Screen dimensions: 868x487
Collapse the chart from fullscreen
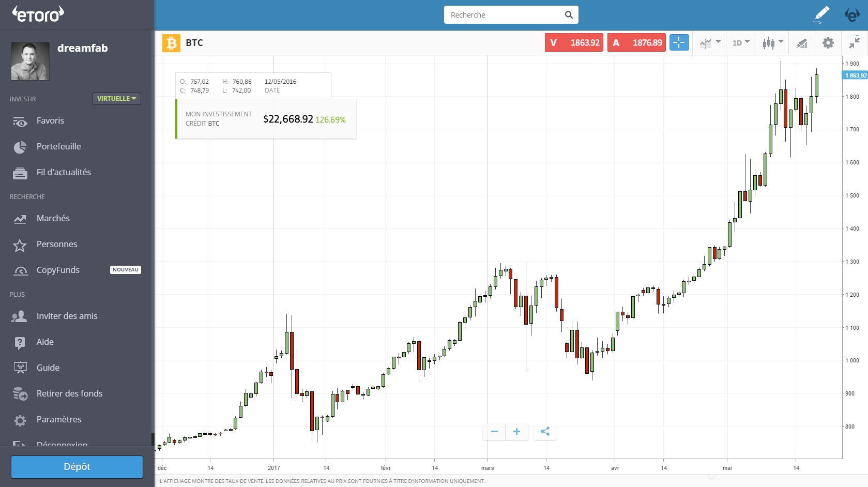[x=855, y=43]
